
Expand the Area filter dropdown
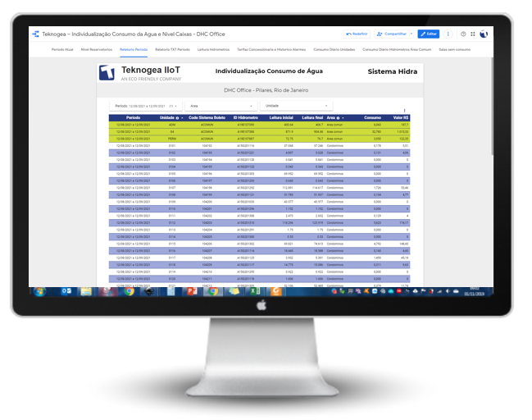pos(221,106)
